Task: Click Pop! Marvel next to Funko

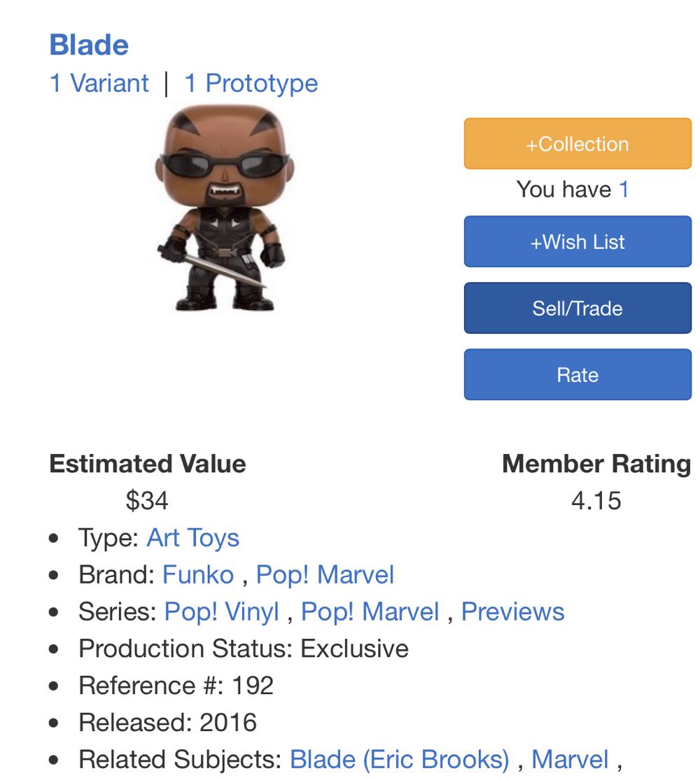Action: click(325, 574)
